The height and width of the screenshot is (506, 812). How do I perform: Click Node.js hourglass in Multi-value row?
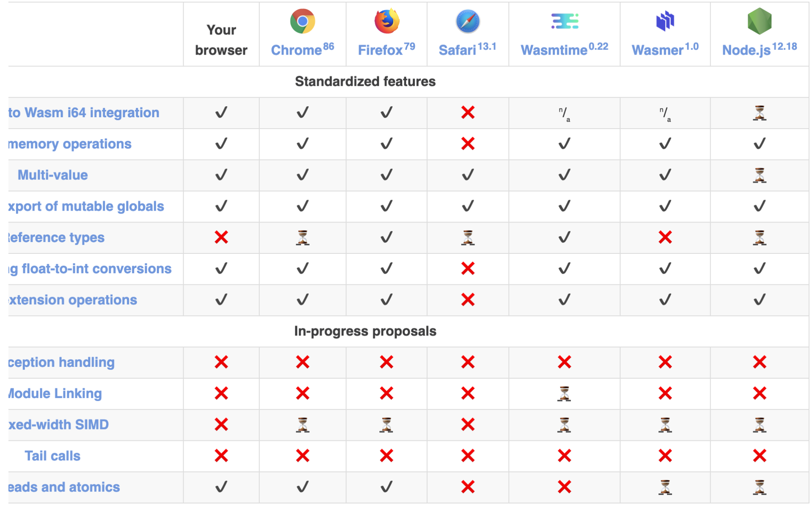(x=760, y=175)
